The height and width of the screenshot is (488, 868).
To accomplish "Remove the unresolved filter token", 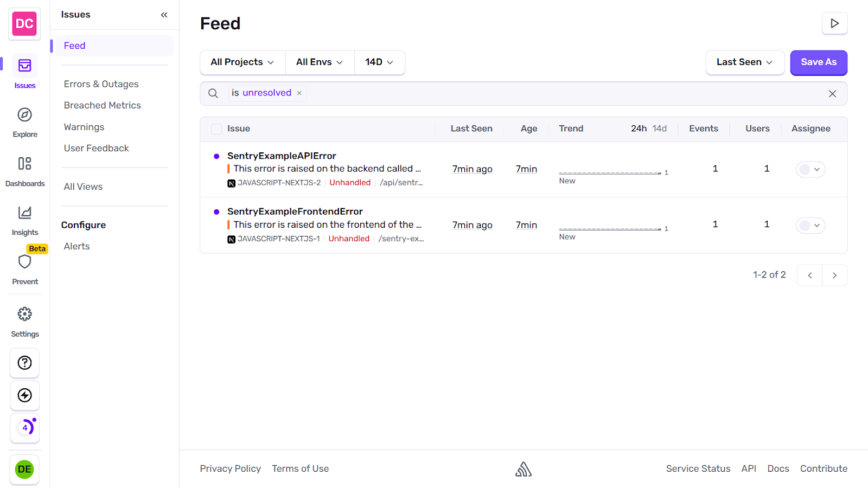I will click(x=299, y=93).
